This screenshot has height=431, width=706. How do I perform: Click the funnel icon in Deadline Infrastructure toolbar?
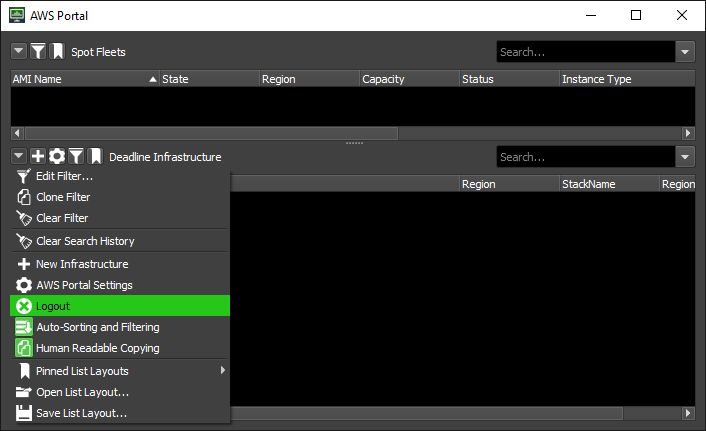click(x=76, y=156)
